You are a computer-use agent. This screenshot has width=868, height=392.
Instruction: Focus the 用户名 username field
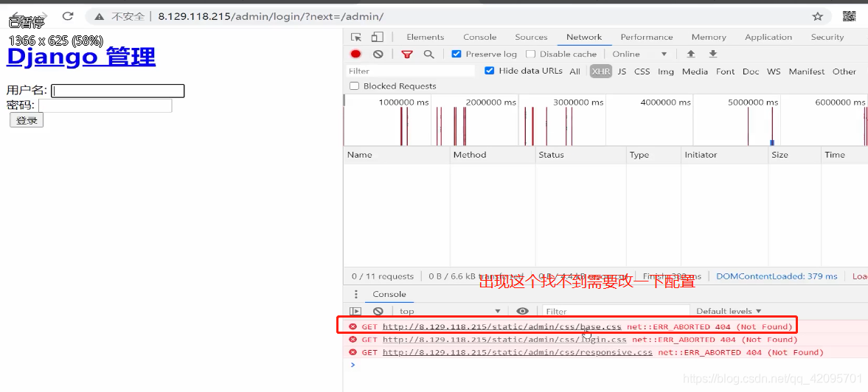117,91
